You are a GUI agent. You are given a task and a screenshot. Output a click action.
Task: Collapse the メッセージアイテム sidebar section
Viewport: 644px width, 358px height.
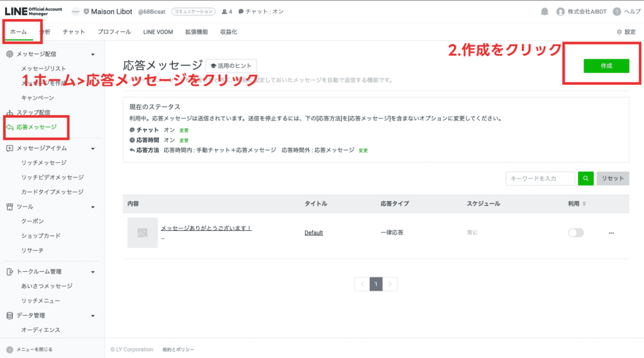[93, 148]
